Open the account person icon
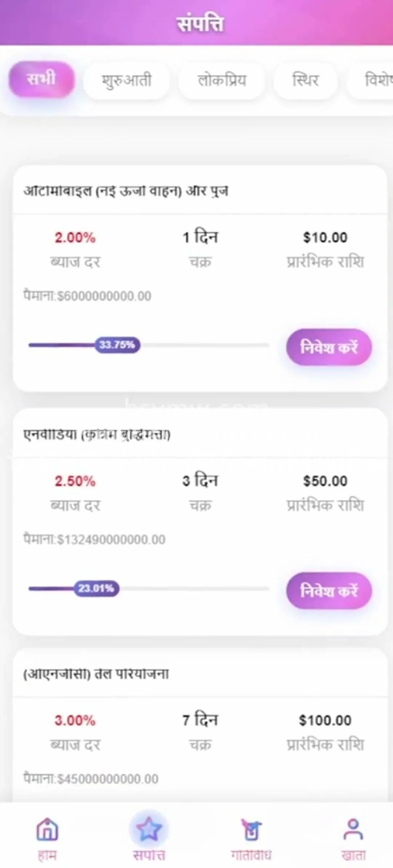This screenshot has height=868, width=393. (353, 830)
